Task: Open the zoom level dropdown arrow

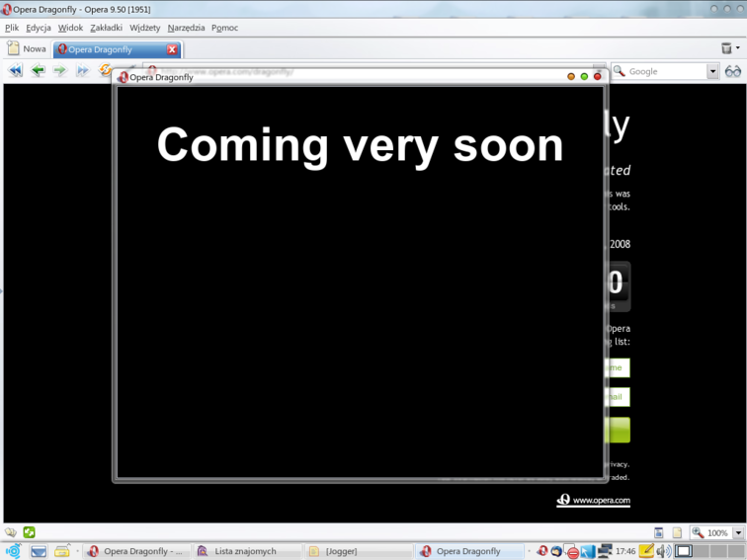Action: tap(738, 533)
